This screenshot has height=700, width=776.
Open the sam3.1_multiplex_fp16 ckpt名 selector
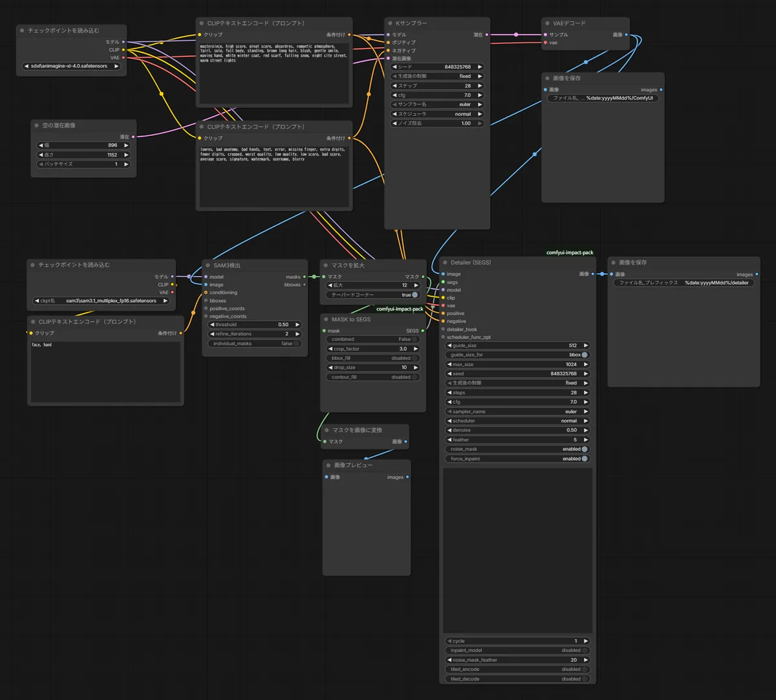102,301
